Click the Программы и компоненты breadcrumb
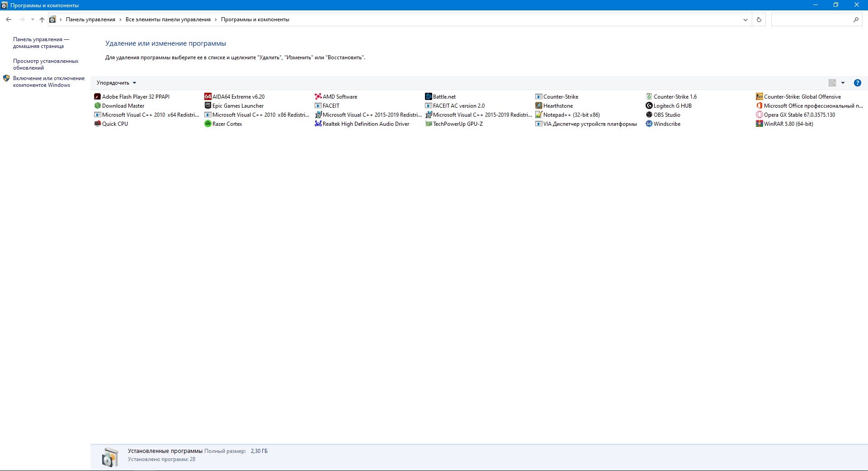The width and height of the screenshot is (868, 471). (255, 19)
